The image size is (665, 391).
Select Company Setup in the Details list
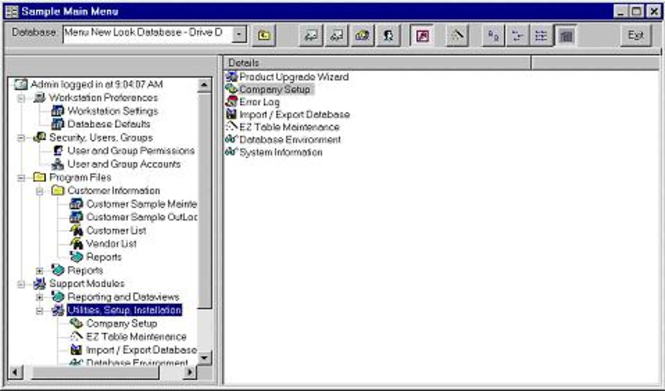pyautogui.click(x=274, y=89)
